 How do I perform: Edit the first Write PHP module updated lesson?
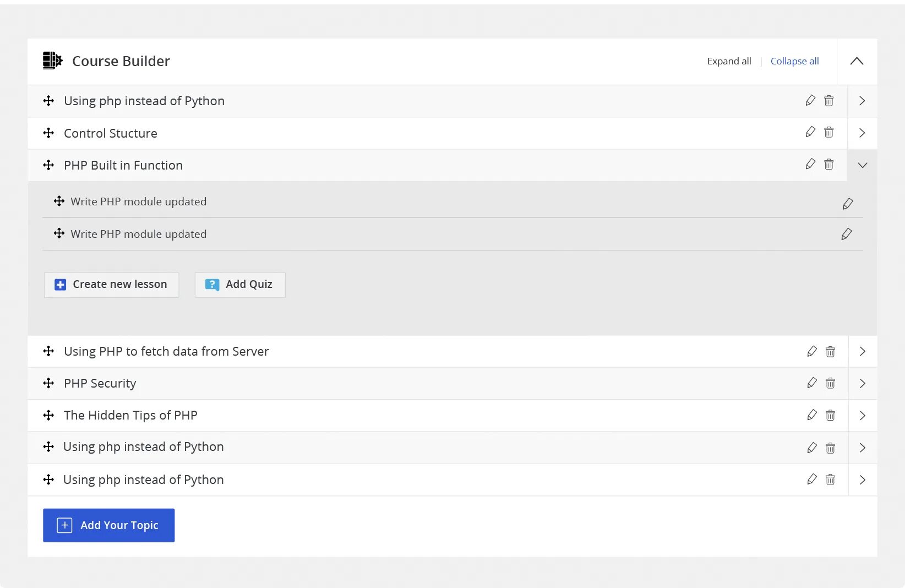(848, 204)
